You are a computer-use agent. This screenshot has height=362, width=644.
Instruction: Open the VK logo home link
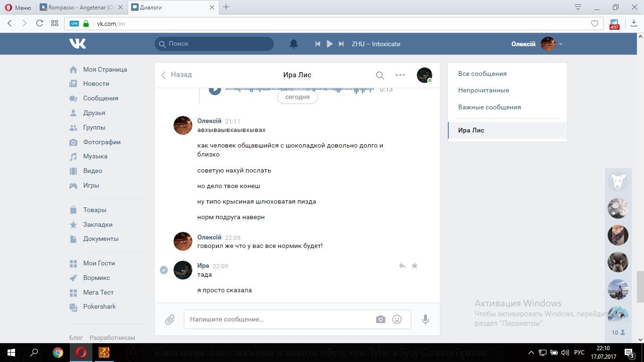[x=78, y=44]
